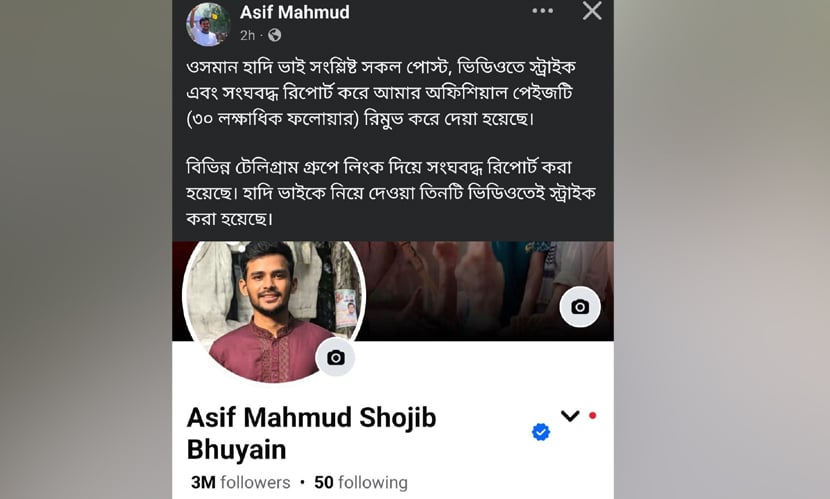Click the small campaign poster inside profile photo
This screenshot has width=830, height=499.
pos(347,309)
